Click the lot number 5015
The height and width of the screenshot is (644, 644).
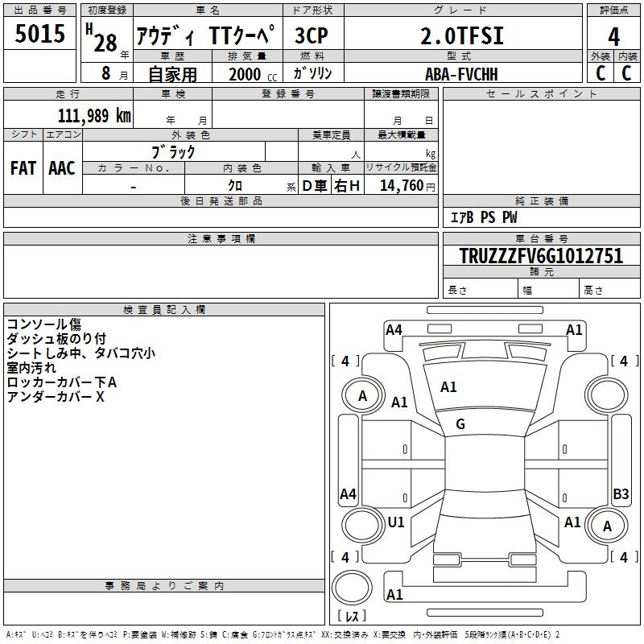click(x=40, y=35)
